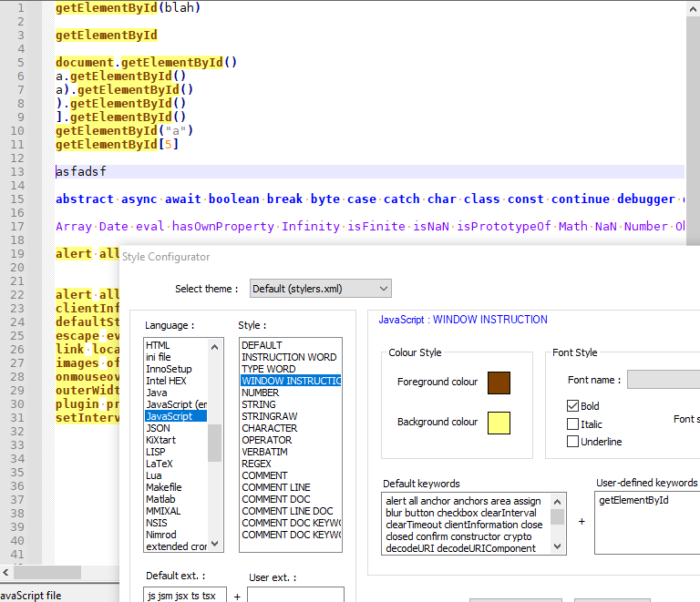The height and width of the screenshot is (602, 700).
Task: Select the COMMENT LINE DOC style
Action: [291, 511]
